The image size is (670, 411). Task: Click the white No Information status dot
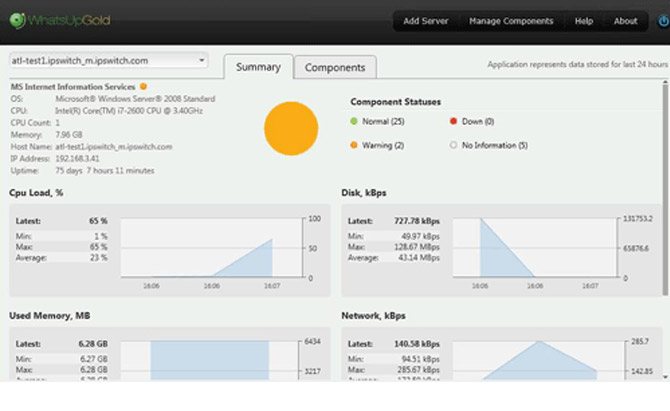(x=453, y=145)
